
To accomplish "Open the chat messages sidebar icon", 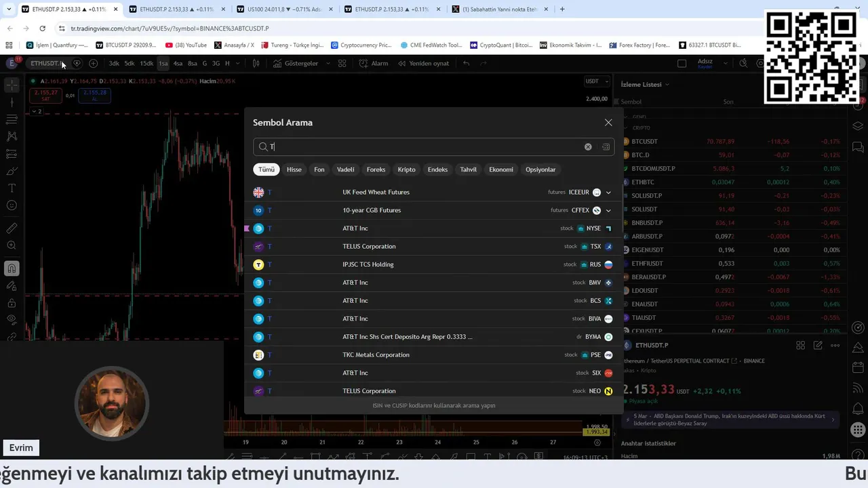I will tap(858, 147).
